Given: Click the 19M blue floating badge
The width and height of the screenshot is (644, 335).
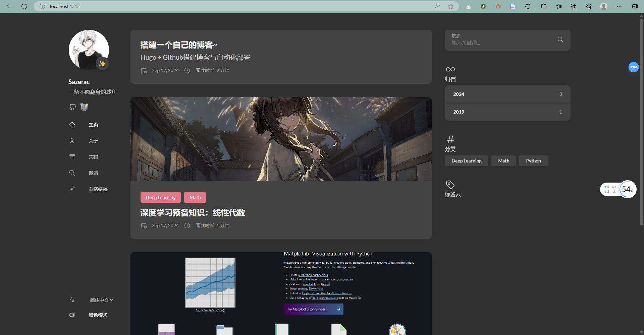Looking at the screenshot, I should 634,67.
